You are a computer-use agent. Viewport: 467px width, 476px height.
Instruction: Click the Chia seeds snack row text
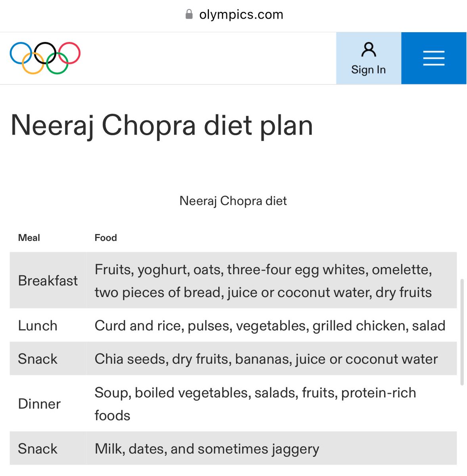coord(266,359)
